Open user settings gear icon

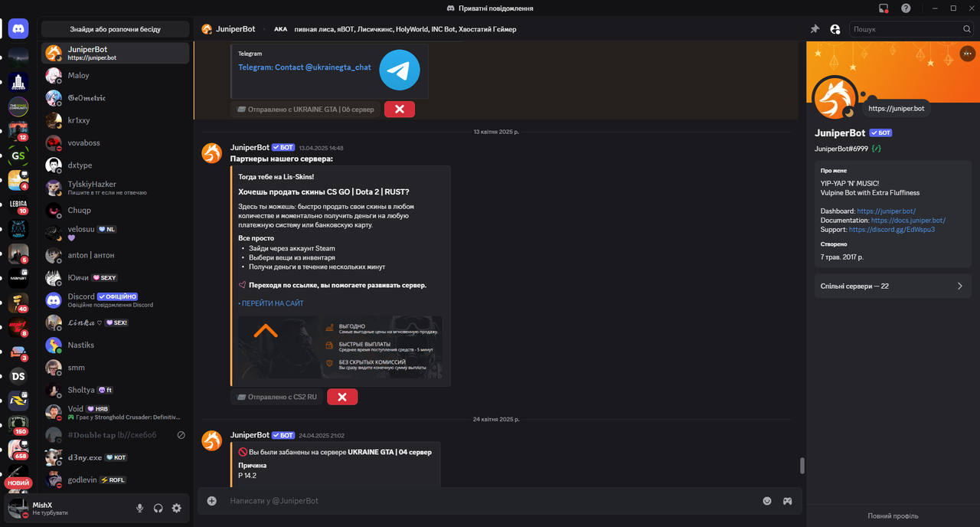tap(177, 508)
